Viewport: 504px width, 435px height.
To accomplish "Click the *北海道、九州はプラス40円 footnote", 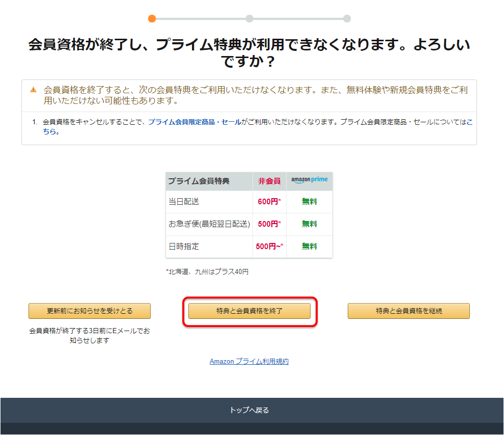I will [x=207, y=271].
